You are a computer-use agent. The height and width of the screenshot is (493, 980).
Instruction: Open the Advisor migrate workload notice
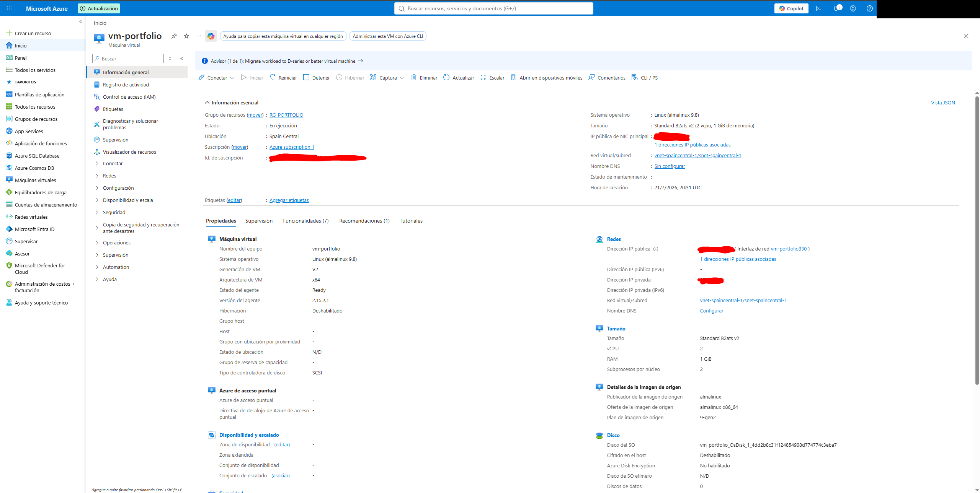tap(287, 61)
